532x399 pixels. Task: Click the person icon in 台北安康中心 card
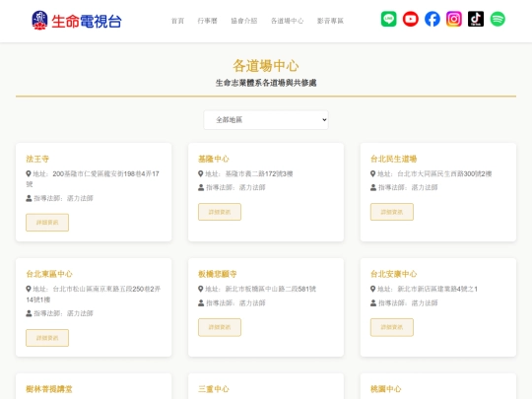coord(373,302)
